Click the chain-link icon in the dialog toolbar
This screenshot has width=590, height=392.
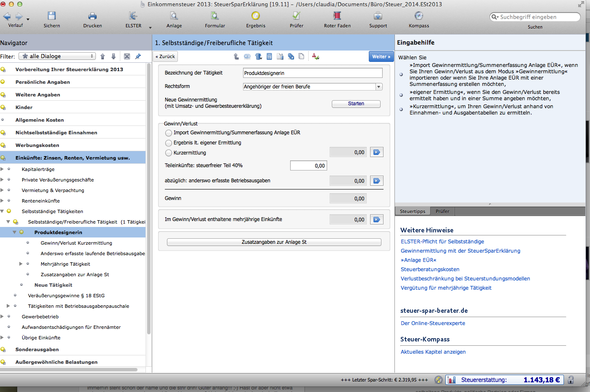click(x=291, y=56)
